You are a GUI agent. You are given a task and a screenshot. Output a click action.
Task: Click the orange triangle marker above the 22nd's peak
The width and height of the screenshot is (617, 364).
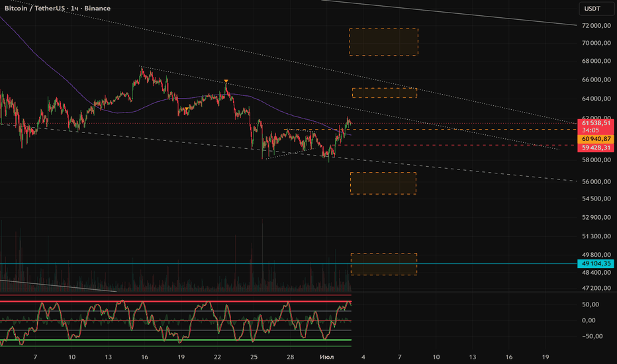(x=226, y=81)
